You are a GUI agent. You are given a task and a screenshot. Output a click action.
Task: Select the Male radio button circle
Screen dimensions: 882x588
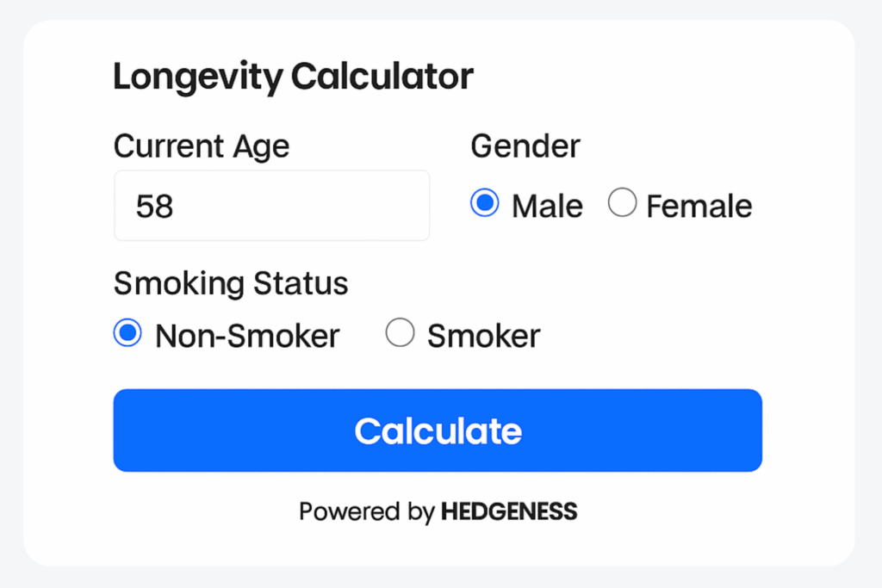(x=485, y=204)
